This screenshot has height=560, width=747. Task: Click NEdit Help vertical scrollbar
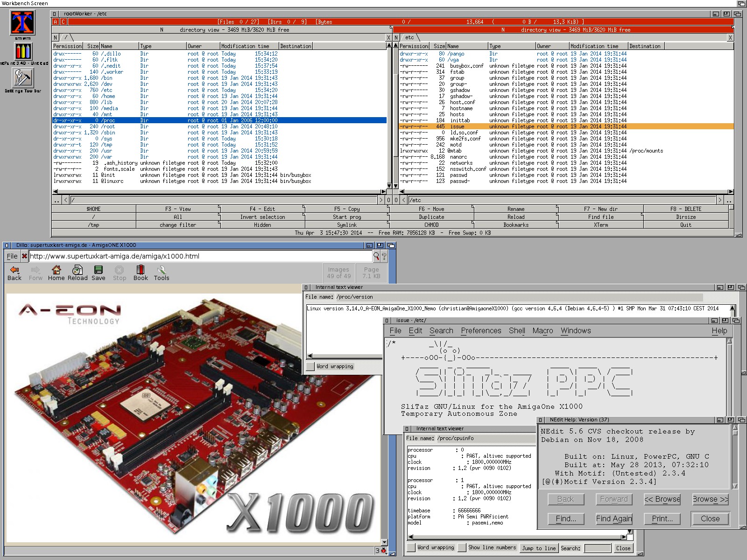pos(735,457)
